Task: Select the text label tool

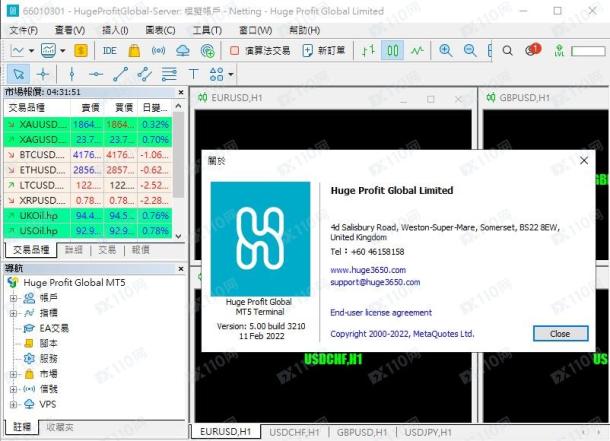Action: click(x=193, y=74)
